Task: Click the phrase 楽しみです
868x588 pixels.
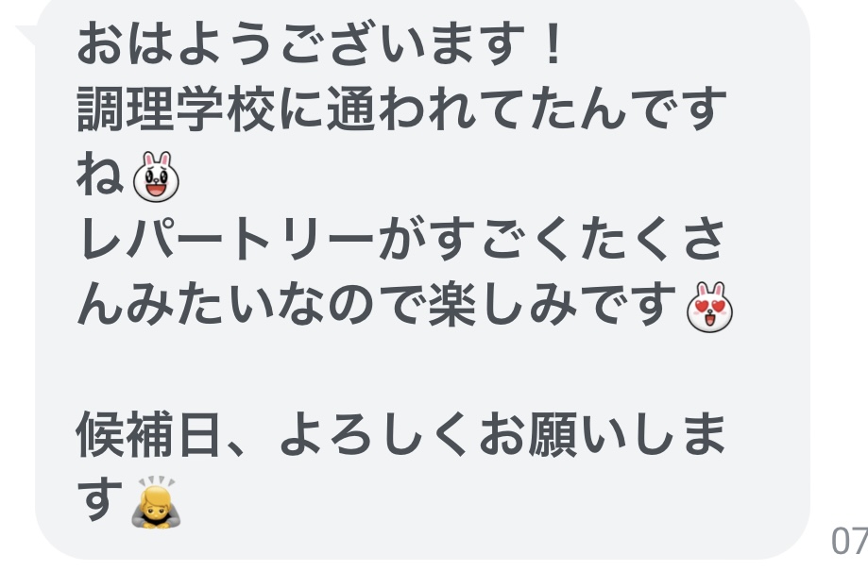Action: pyautogui.click(x=552, y=304)
